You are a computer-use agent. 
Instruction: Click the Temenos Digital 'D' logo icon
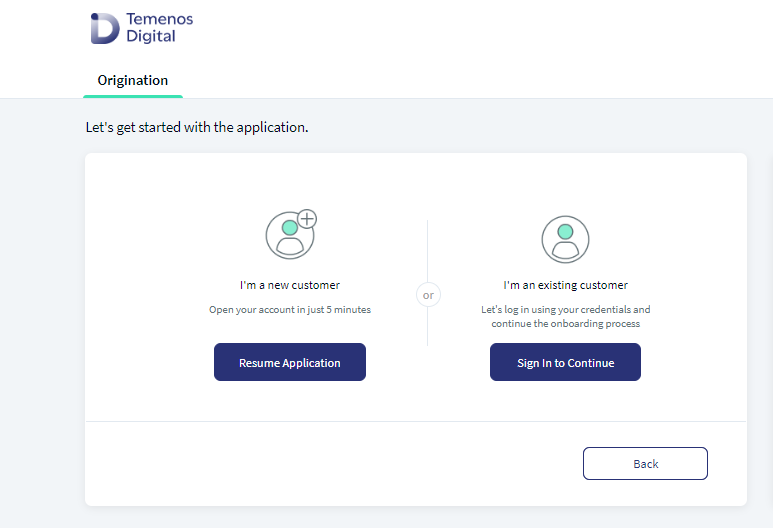coord(105,28)
